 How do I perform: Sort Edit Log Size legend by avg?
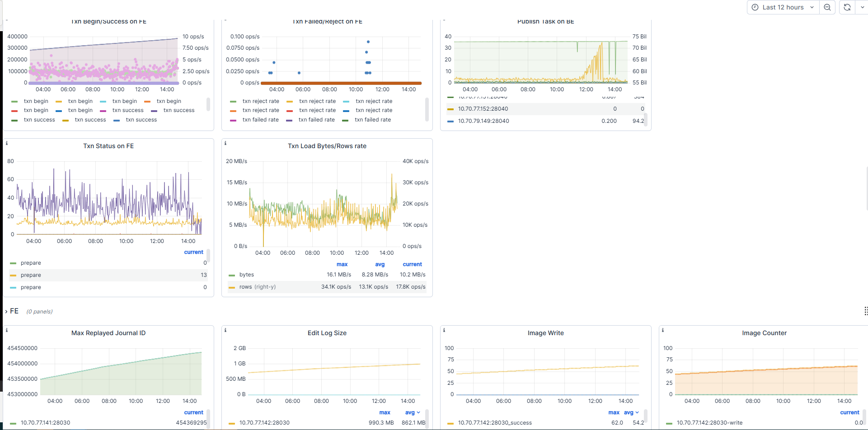(x=413, y=412)
